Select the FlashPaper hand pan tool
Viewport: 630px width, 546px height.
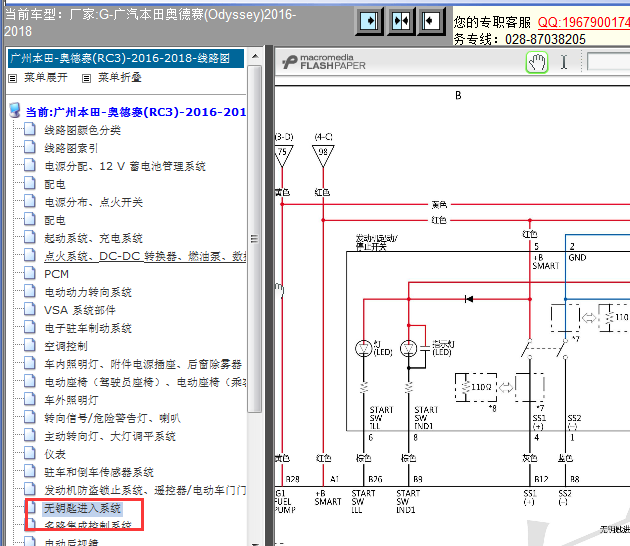click(x=537, y=63)
